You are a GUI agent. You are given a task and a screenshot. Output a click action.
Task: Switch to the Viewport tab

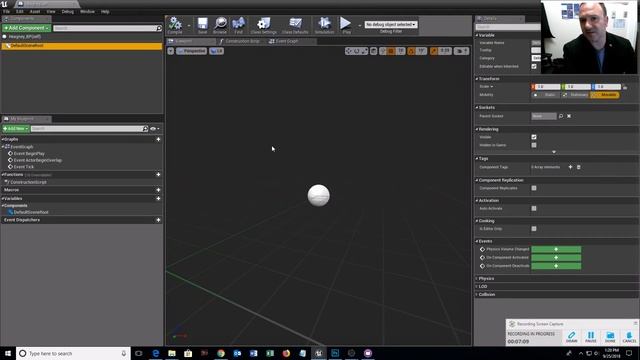pyautogui.click(x=190, y=41)
